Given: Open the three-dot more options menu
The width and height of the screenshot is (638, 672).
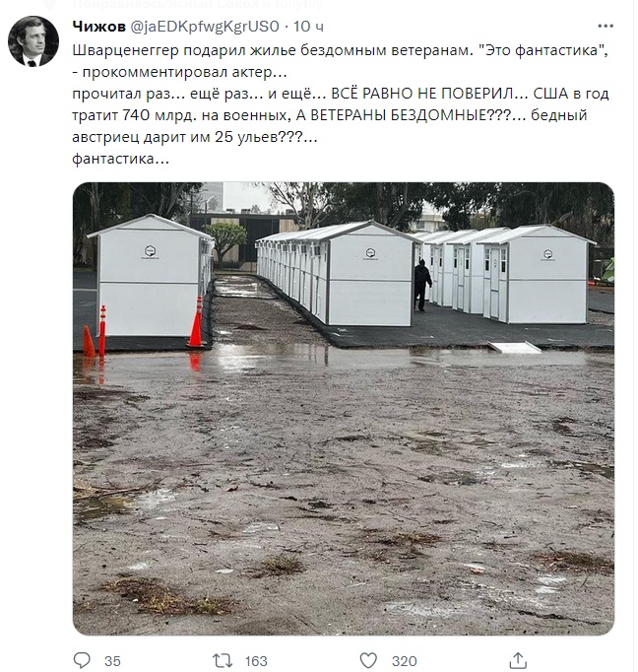Looking at the screenshot, I should (x=606, y=27).
